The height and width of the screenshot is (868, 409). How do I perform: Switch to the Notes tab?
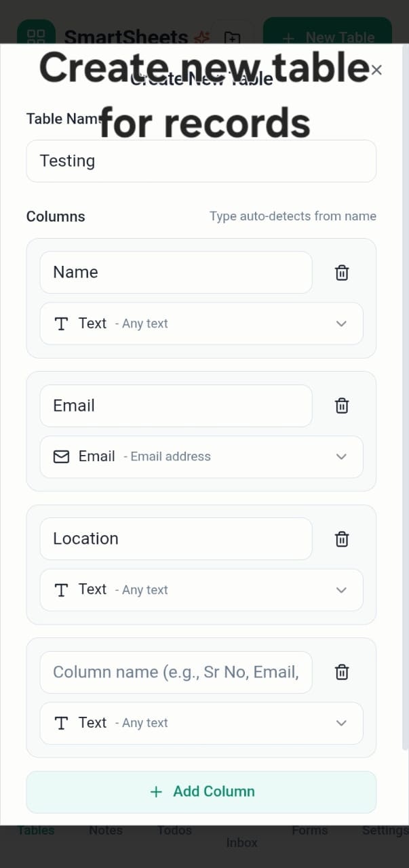click(x=105, y=830)
